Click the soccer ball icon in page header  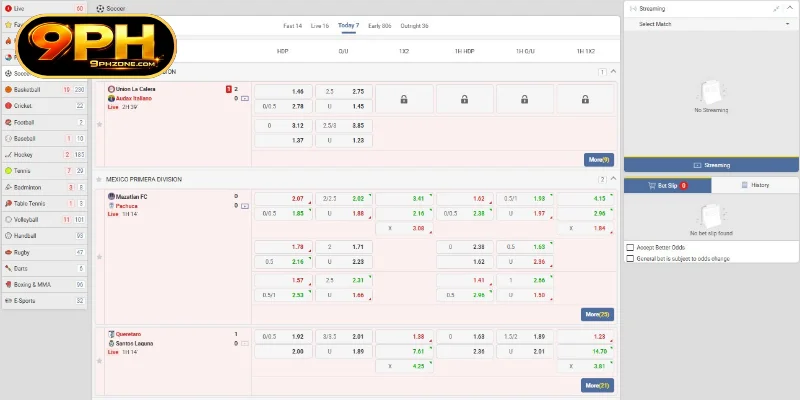100,9
